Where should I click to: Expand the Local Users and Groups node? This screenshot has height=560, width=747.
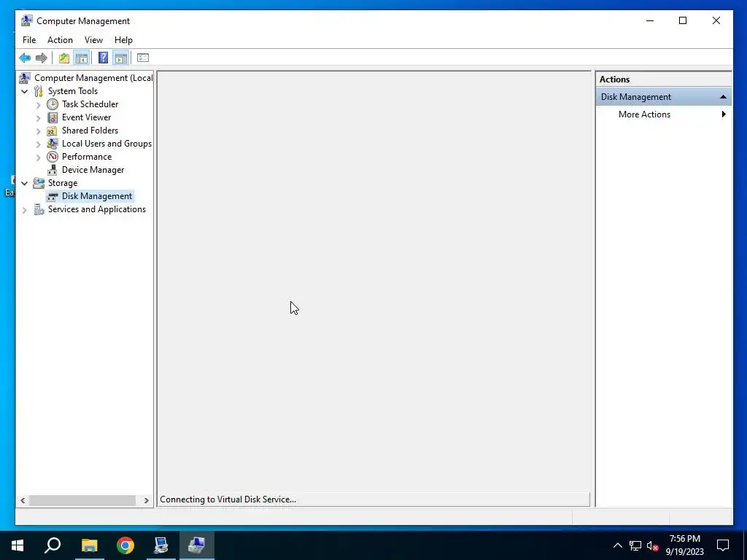39,144
